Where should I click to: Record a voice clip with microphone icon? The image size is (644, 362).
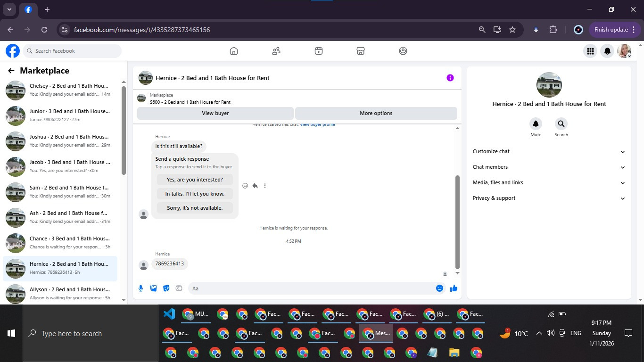[x=140, y=288]
